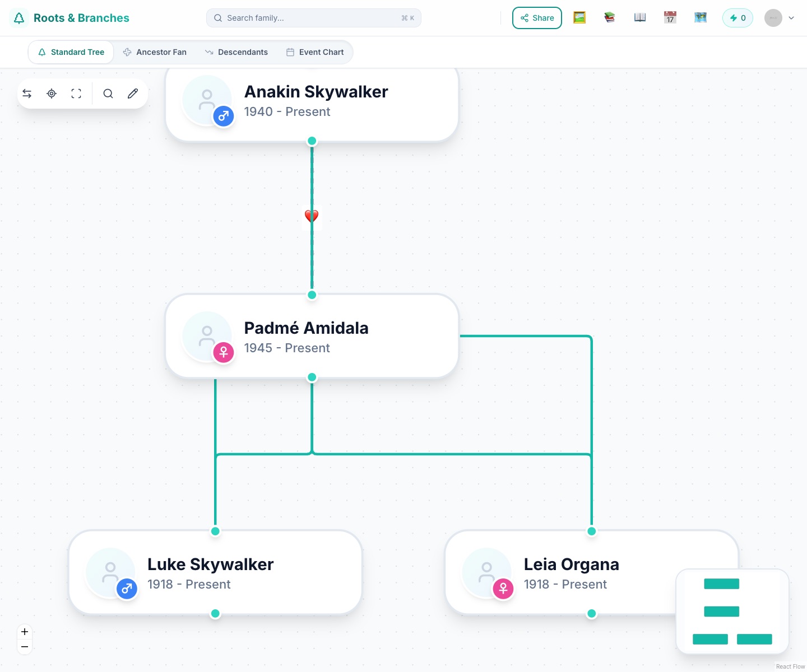Select the Luke Skywalker name text

211,564
